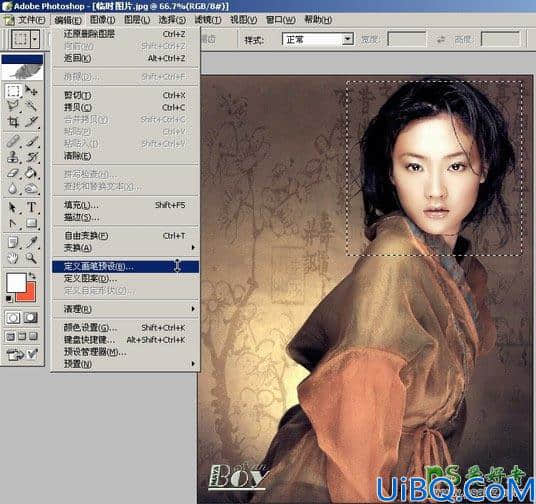Screen dimensions: 536x504
Task: Choose Full Screen mode button
Action: (34, 336)
